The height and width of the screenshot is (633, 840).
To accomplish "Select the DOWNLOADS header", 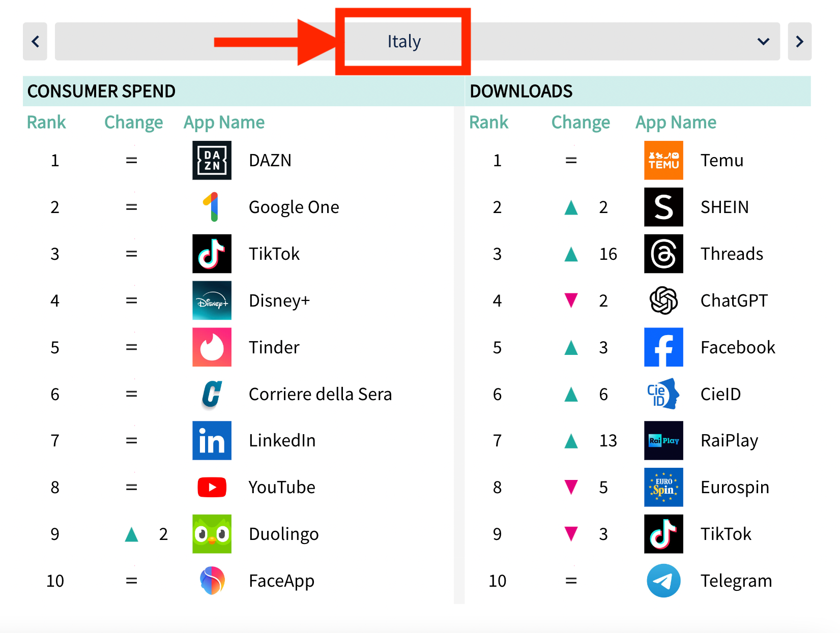I will click(x=521, y=92).
